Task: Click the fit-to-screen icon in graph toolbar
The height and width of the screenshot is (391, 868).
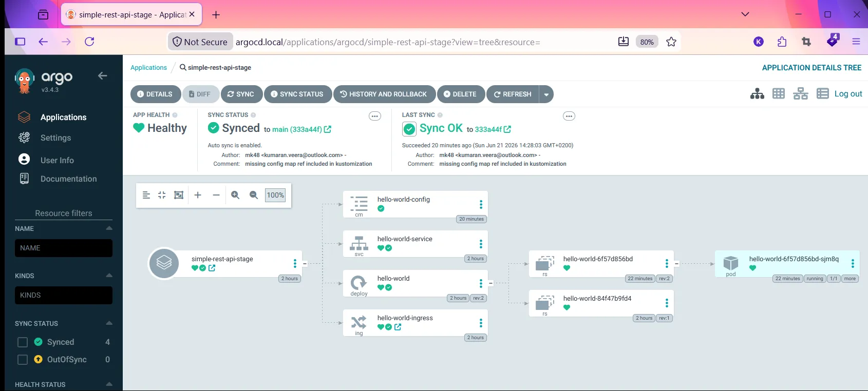Action: click(x=179, y=195)
